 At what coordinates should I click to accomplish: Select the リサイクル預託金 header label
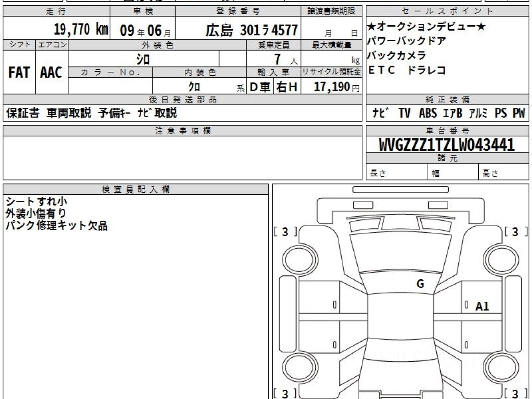pyautogui.click(x=332, y=72)
